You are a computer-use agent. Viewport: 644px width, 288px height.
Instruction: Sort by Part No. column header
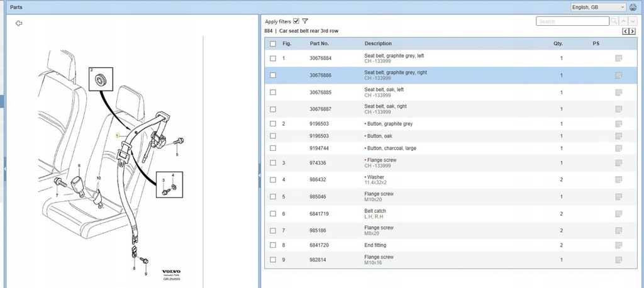pyautogui.click(x=319, y=43)
